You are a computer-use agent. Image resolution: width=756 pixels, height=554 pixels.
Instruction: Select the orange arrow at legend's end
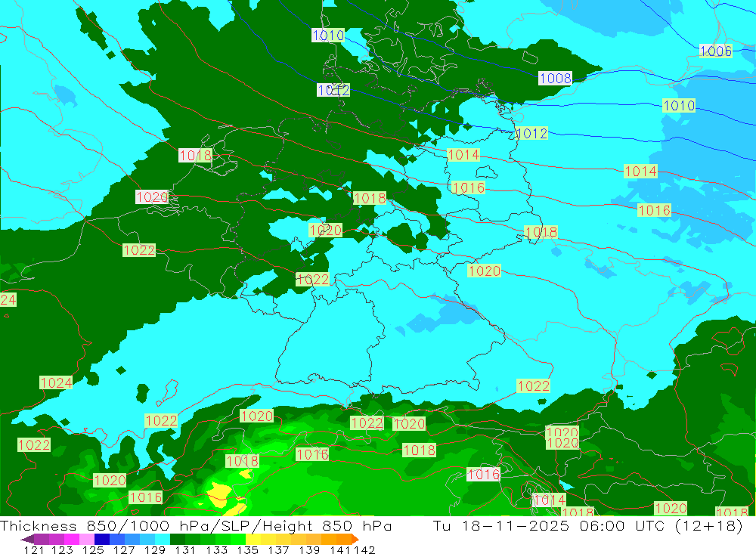pos(355,539)
